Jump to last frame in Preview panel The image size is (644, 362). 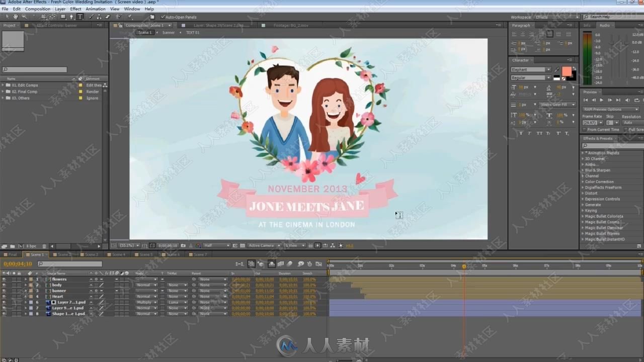tap(618, 100)
